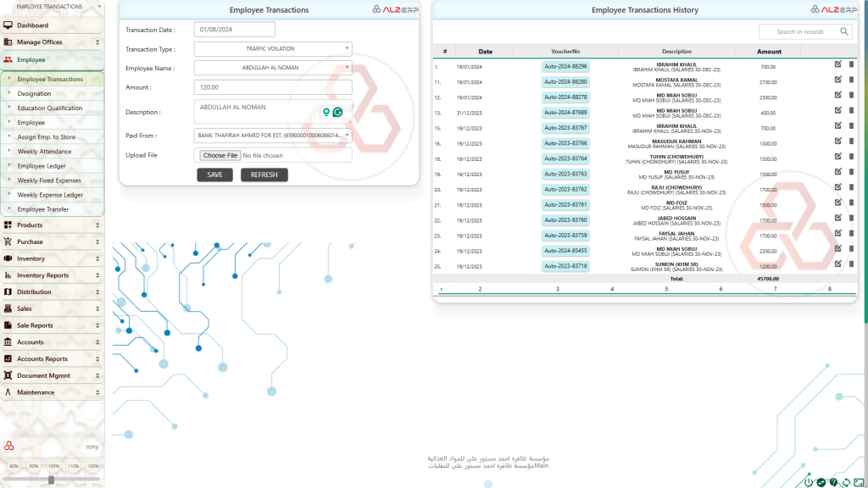The image size is (868, 488).
Task: Open the Paid From bank dropdown
Action: [273, 135]
